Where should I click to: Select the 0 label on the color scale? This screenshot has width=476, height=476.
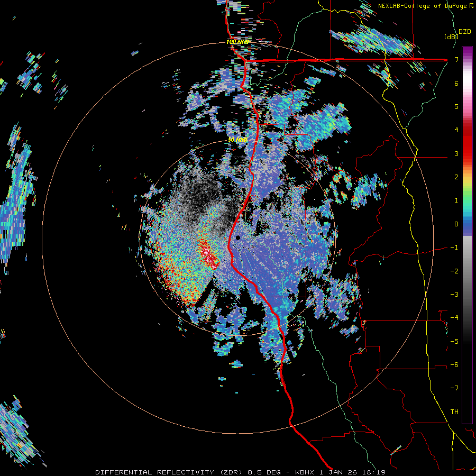point(456,224)
